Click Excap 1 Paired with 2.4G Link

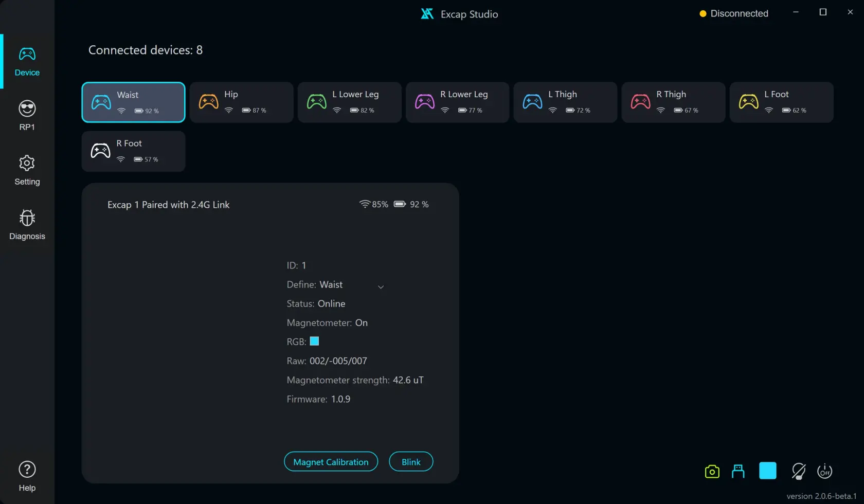pyautogui.click(x=168, y=205)
